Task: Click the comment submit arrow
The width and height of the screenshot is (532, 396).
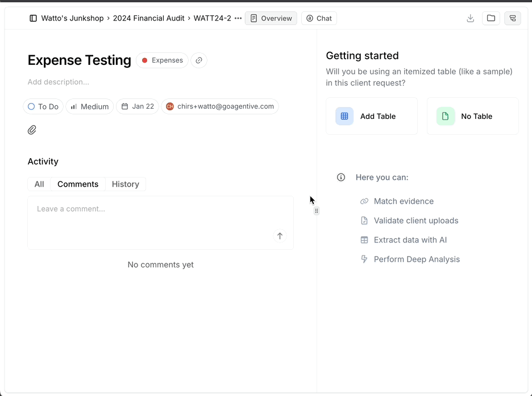Action: 280,236
